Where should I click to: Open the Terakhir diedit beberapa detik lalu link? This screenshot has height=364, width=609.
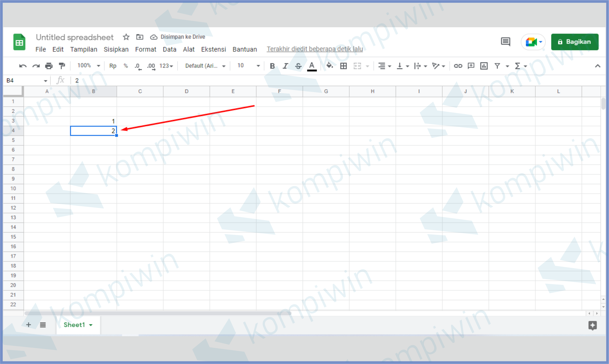[315, 49]
